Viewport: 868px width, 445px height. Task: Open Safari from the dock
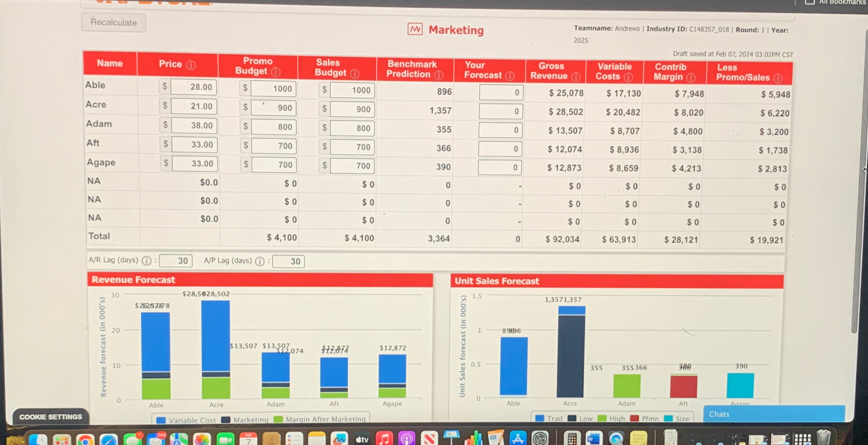(109, 439)
